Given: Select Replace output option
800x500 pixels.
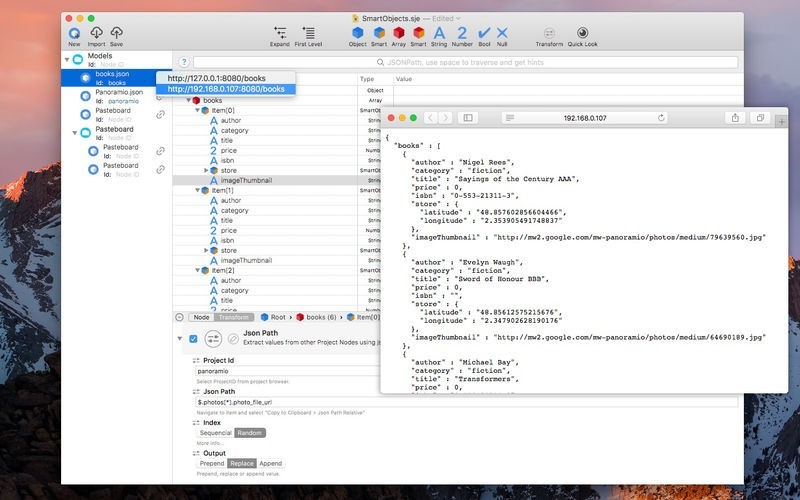Looking at the screenshot, I should tap(242, 464).
